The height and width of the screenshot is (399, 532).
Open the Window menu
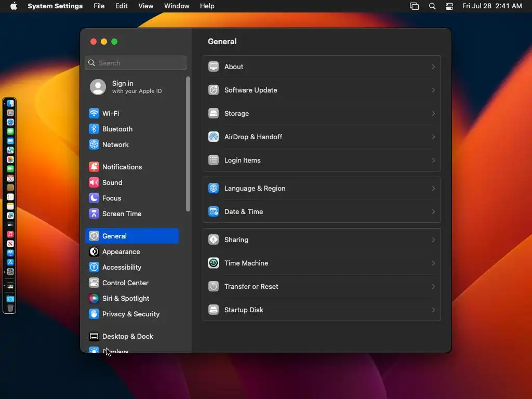[177, 6]
